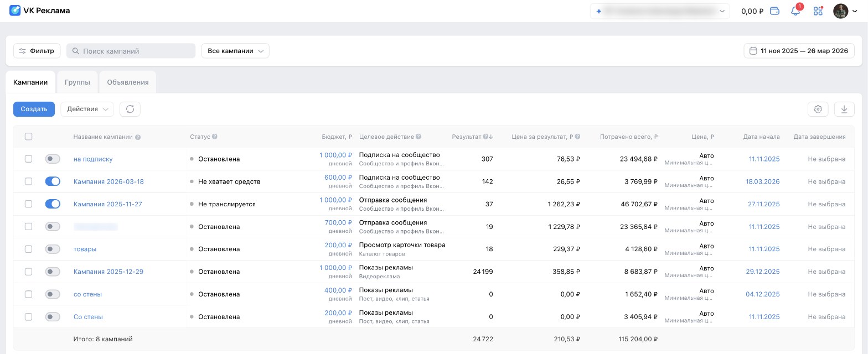Disable the Кампания 2025-11-27 switch
The width and height of the screenshot is (868, 354).
(53, 204)
